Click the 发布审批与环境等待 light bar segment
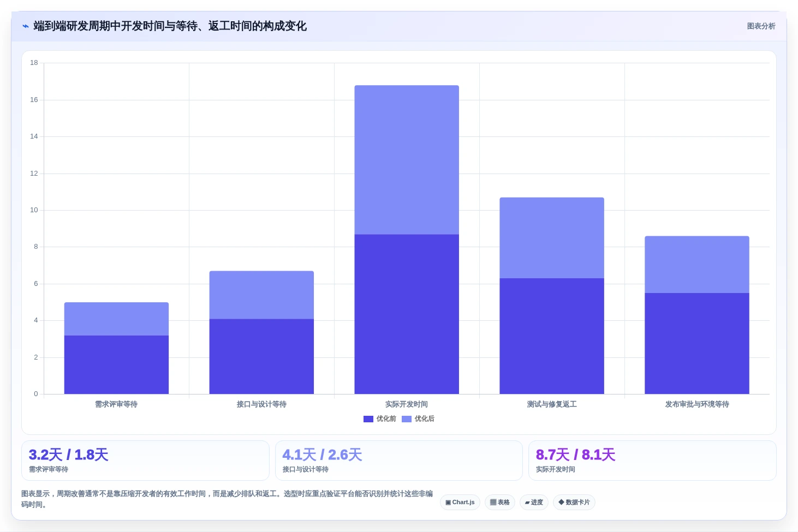798x532 pixels. tap(697, 265)
